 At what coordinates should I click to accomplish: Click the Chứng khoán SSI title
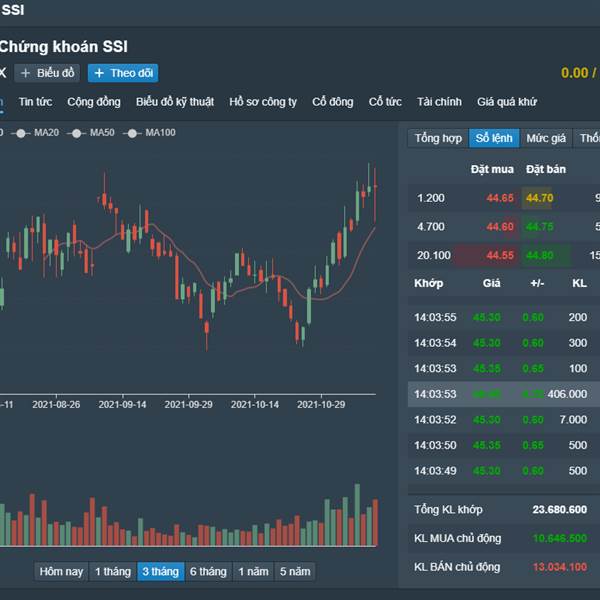(63, 47)
